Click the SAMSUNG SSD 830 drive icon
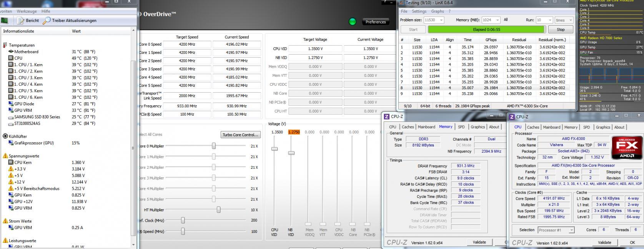Viewport: 644px width, 249px height. click(x=11, y=117)
